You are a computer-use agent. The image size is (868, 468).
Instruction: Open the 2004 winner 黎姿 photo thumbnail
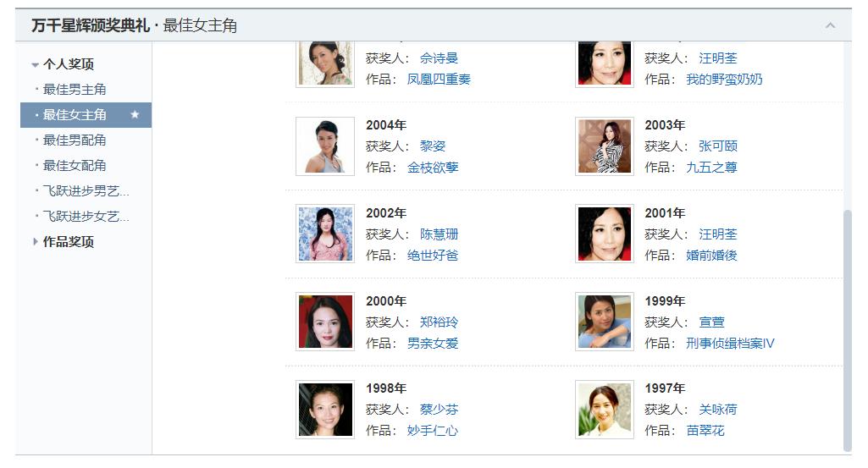pos(325,146)
